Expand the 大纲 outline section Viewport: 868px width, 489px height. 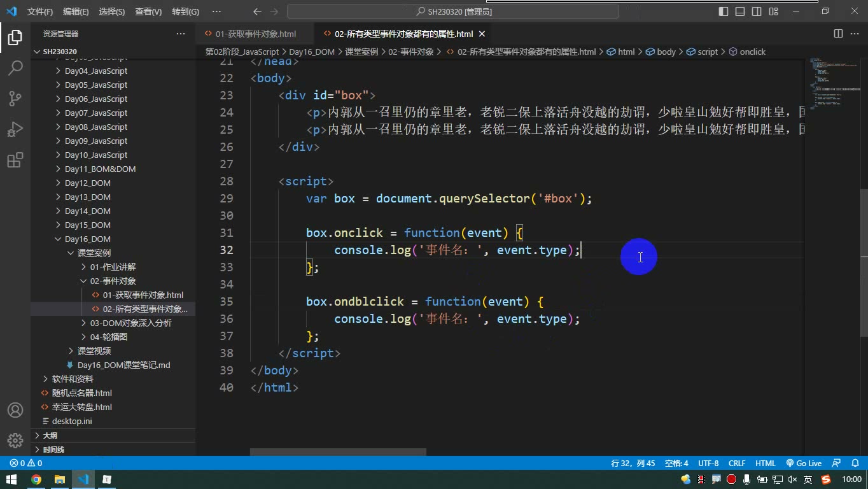[50, 436]
